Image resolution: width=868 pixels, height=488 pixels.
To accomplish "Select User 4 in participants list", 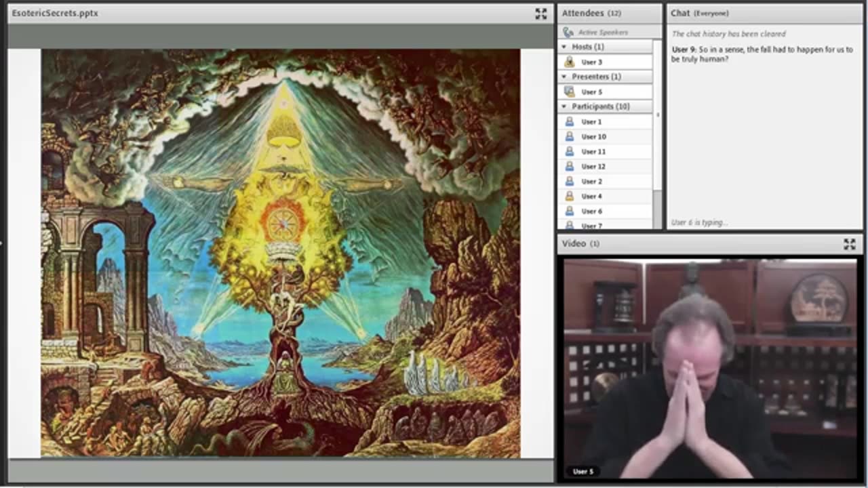I will coord(606,196).
